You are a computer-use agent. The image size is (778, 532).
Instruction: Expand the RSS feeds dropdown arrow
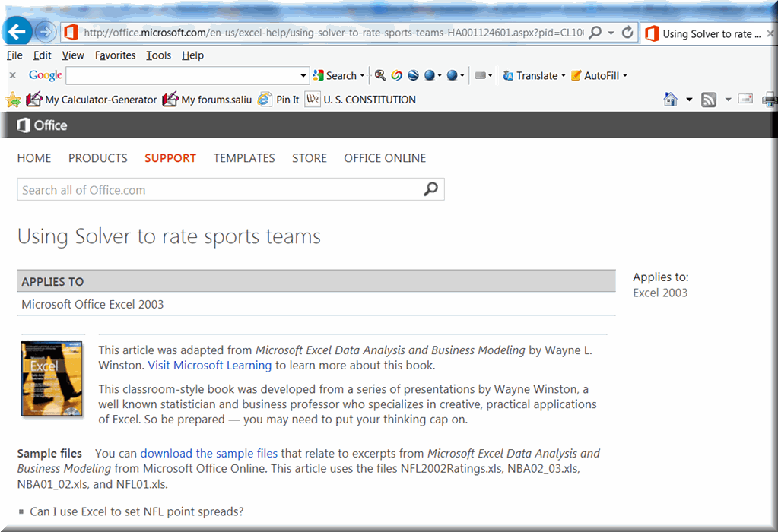click(x=728, y=100)
